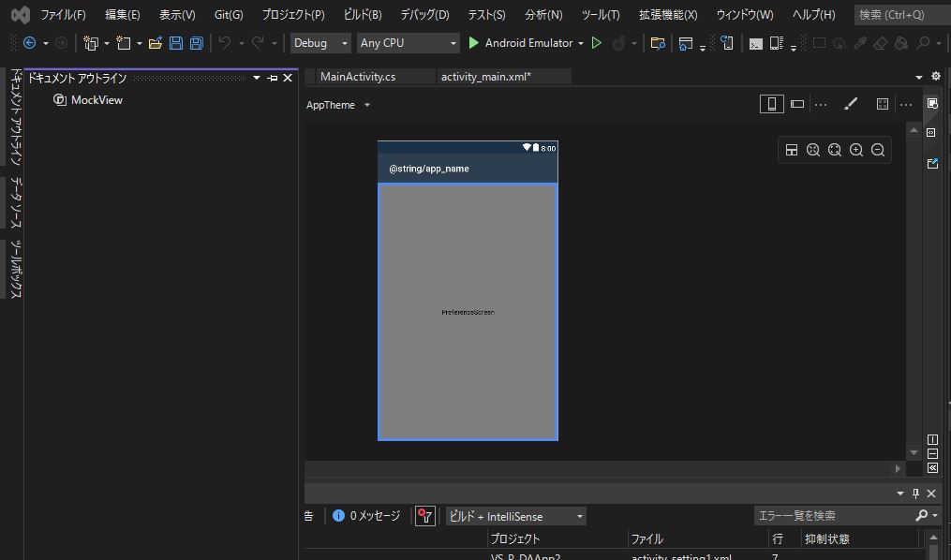Image resolution: width=951 pixels, height=560 pixels.
Task: Click the Save All toolbar icon
Action: coord(196,43)
